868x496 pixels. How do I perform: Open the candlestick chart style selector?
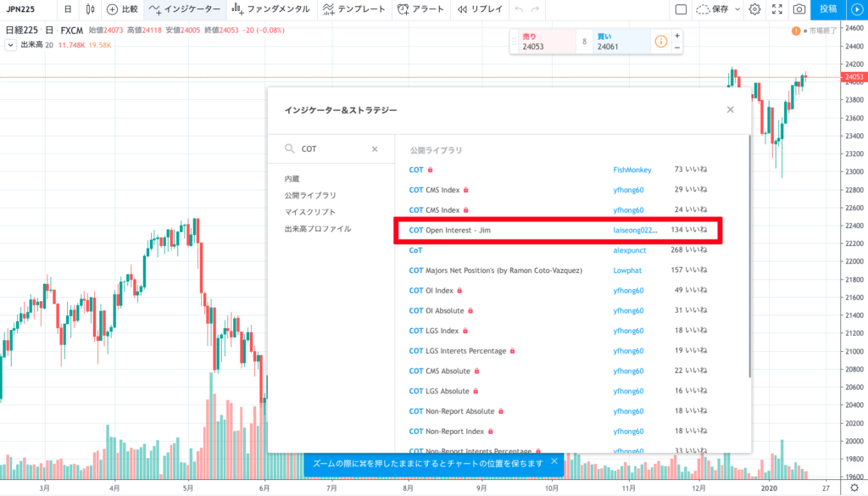tap(89, 9)
